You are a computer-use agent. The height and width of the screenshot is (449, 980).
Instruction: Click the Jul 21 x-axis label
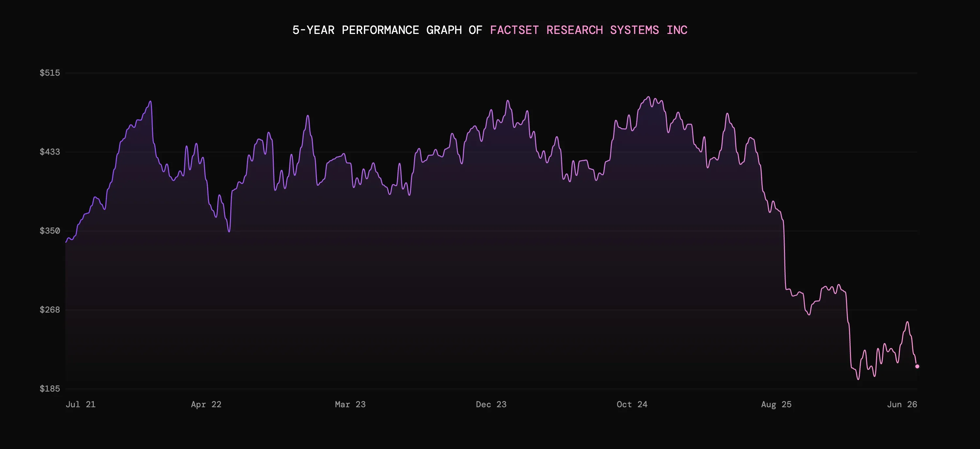[81, 405]
